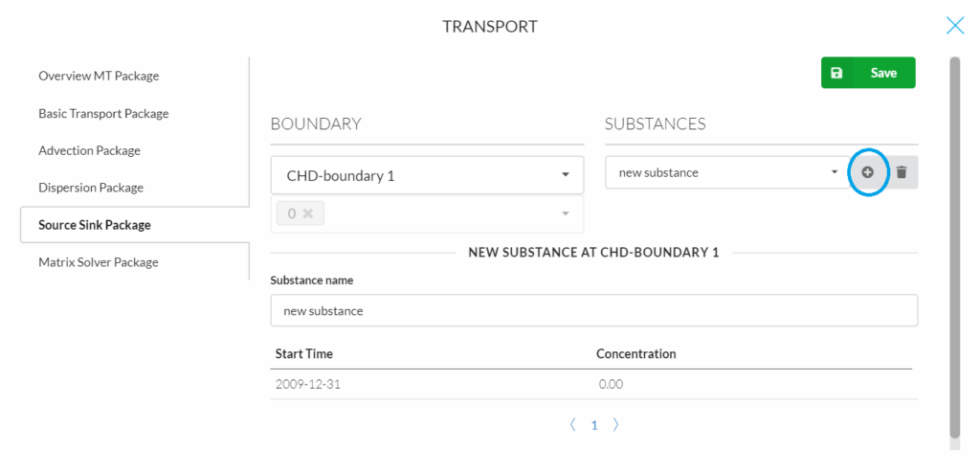
Task: Switch to Basic Transport Package
Action: click(x=103, y=113)
